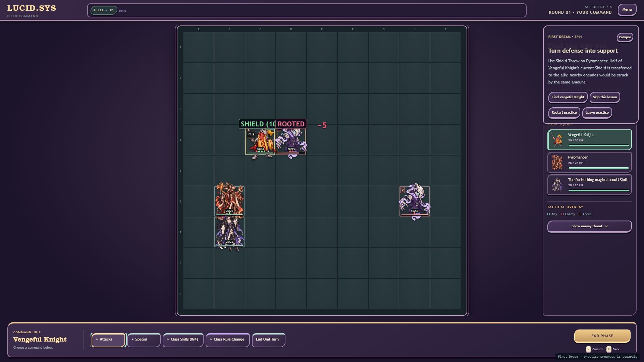Leave practice mode
This screenshot has width=644, height=362.
(597, 113)
